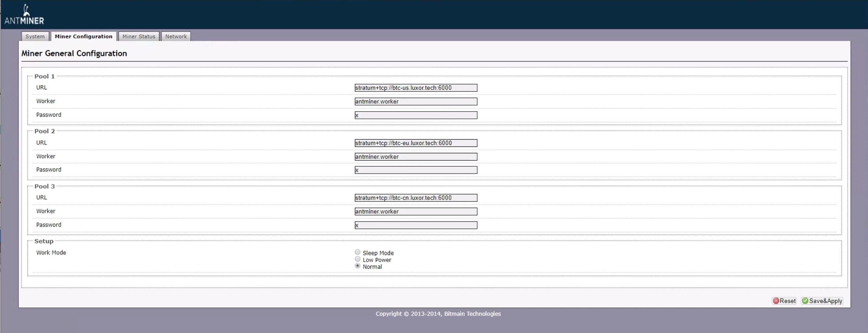
Task: Go to the Network tab
Action: [176, 37]
